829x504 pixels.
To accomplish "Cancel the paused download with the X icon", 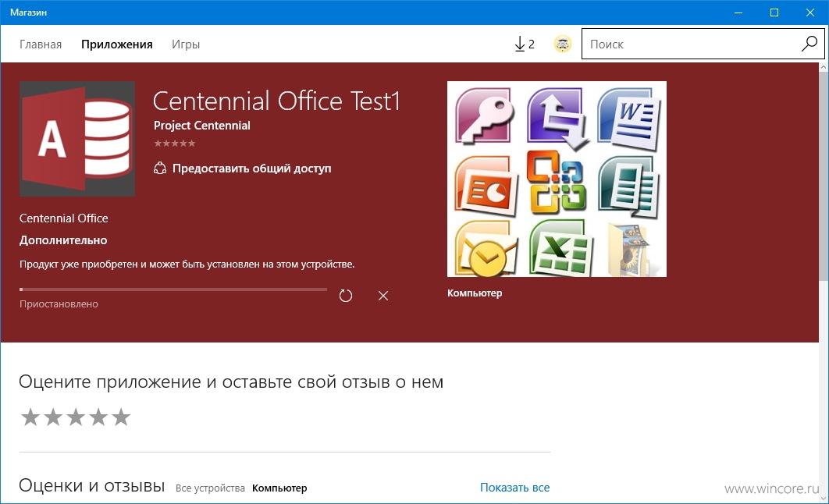I will click(x=383, y=296).
